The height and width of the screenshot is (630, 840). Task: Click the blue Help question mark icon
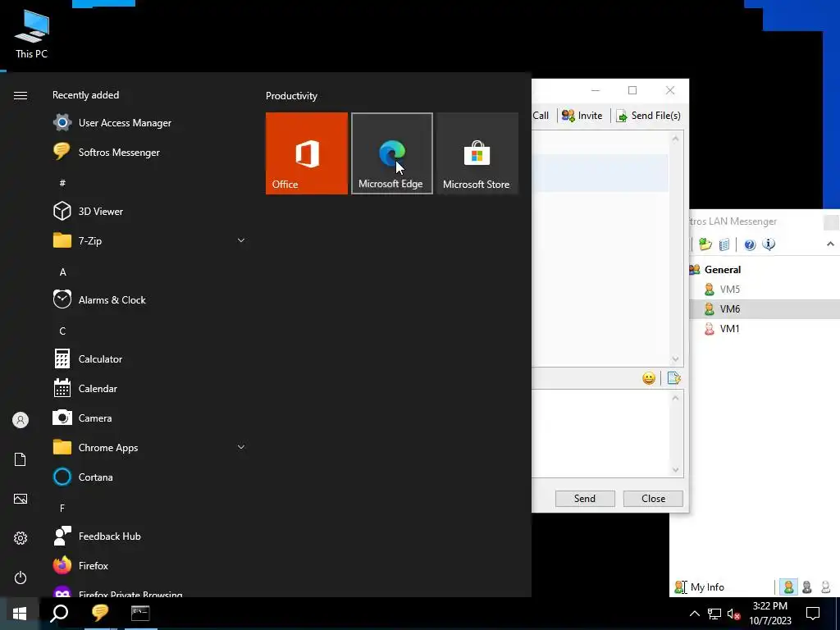coord(750,244)
